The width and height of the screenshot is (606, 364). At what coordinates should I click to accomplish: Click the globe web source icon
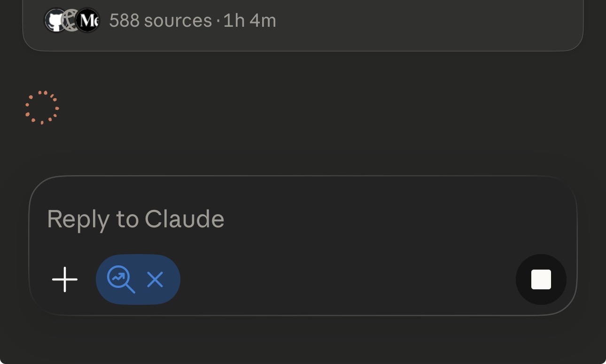tap(71, 21)
